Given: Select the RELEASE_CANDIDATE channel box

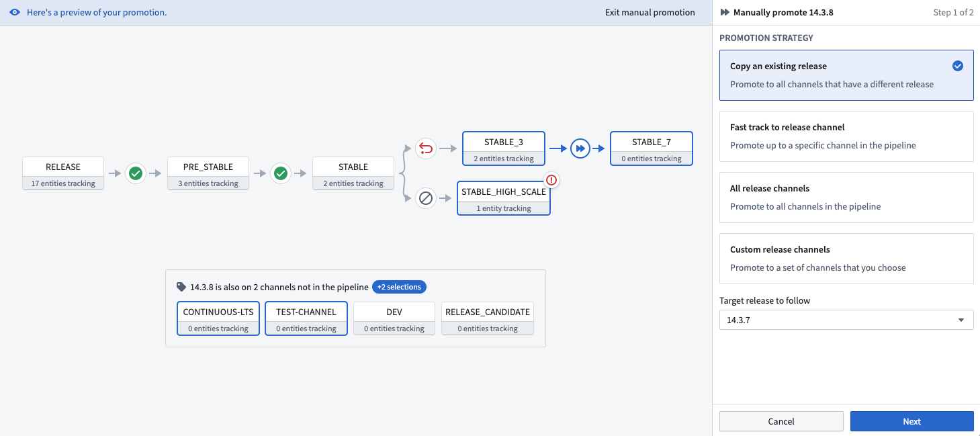Looking at the screenshot, I should (x=488, y=318).
